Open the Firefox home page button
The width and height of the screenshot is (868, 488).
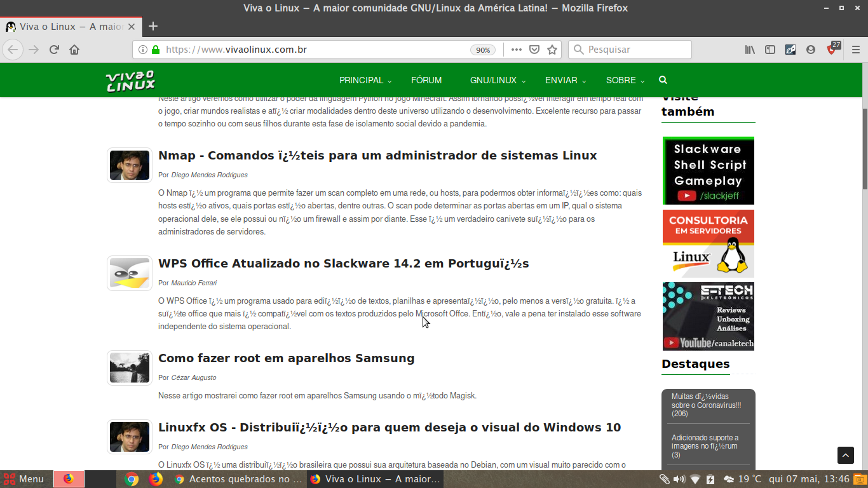click(74, 50)
